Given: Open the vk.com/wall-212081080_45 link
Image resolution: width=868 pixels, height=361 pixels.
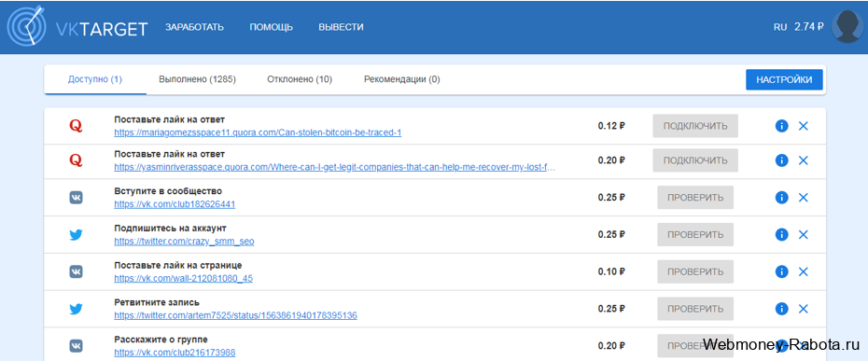Looking at the screenshot, I should tap(184, 279).
